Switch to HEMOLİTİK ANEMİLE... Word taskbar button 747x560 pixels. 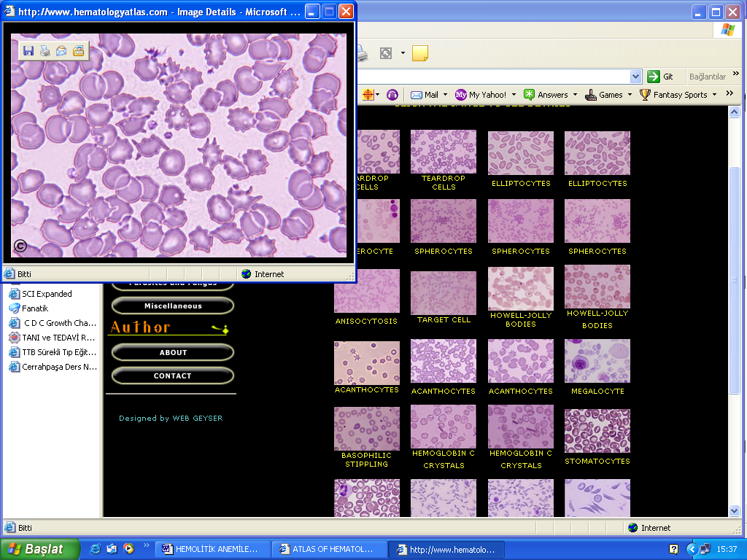coord(212,549)
